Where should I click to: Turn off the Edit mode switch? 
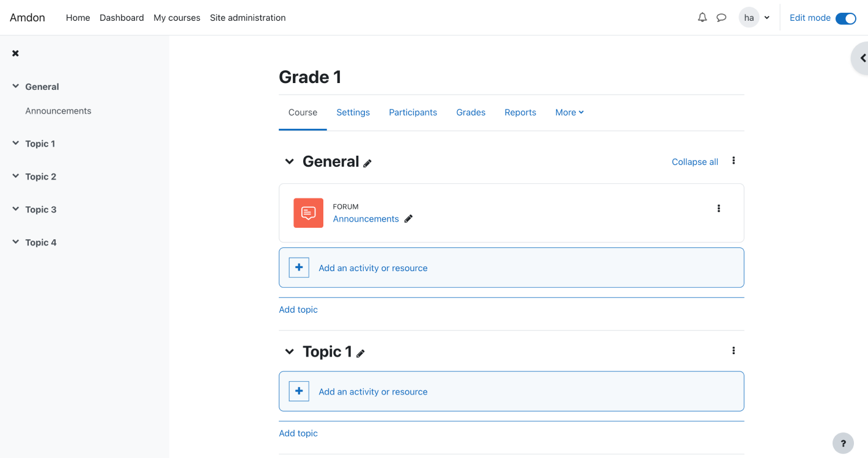click(x=846, y=18)
